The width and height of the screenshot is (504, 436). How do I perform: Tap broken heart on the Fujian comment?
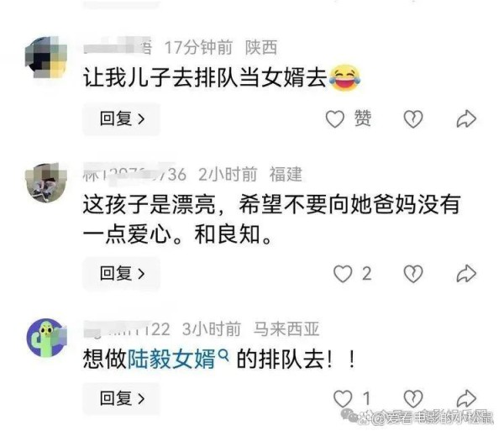click(413, 274)
